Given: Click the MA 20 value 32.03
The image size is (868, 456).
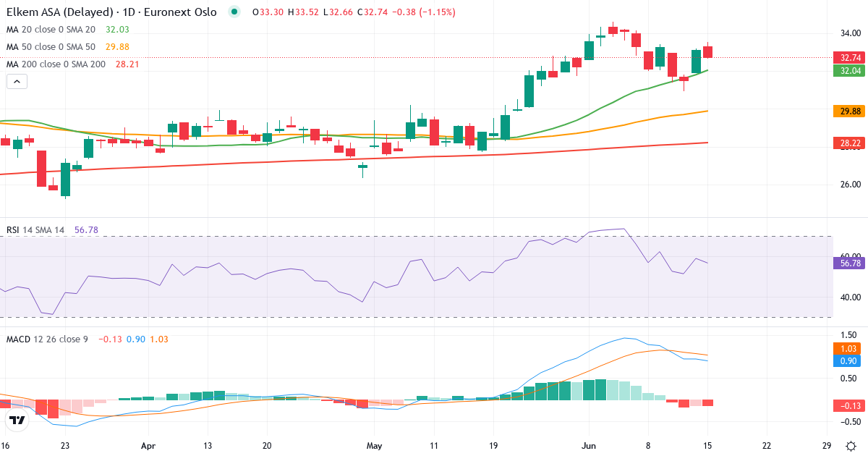Looking at the screenshot, I should (x=116, y=30).
